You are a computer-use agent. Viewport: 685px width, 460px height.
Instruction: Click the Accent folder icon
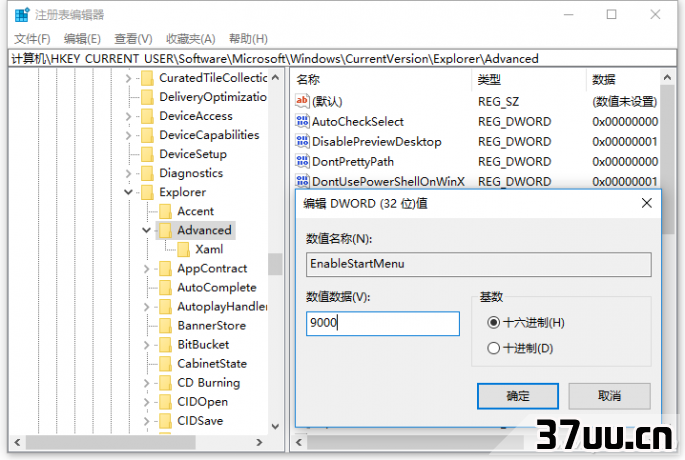[x=166, y=211]
